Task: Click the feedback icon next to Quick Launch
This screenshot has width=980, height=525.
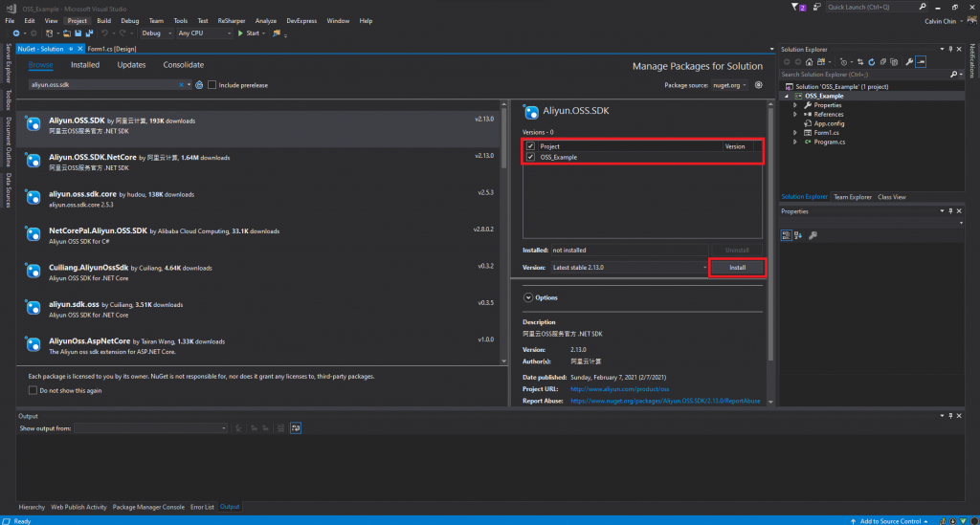Action: (x=817, y=7)
